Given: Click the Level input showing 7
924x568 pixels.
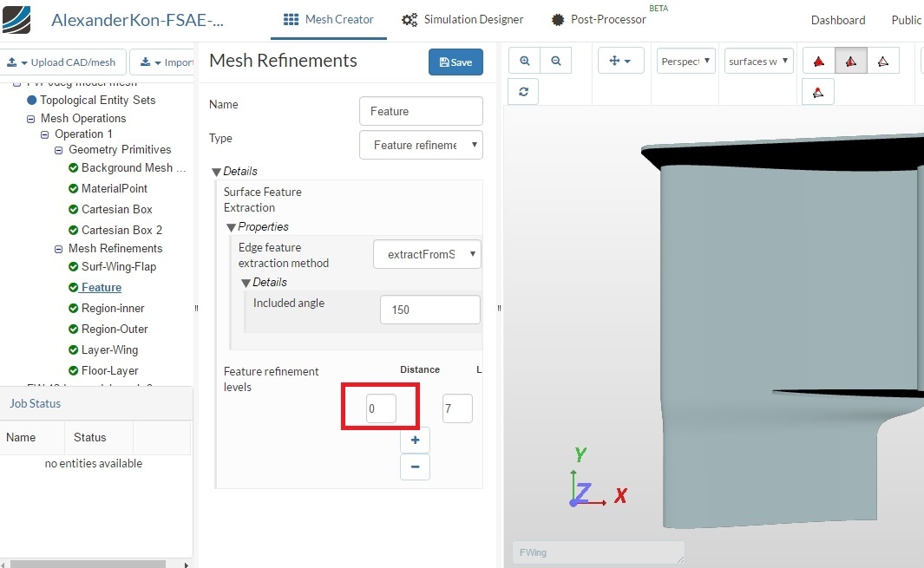Looking at the screenshot, I should (457, 408).
